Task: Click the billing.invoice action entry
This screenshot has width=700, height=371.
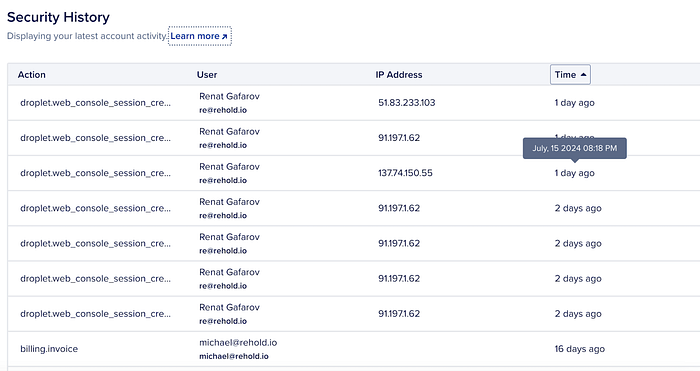Action: coord(49,349)
